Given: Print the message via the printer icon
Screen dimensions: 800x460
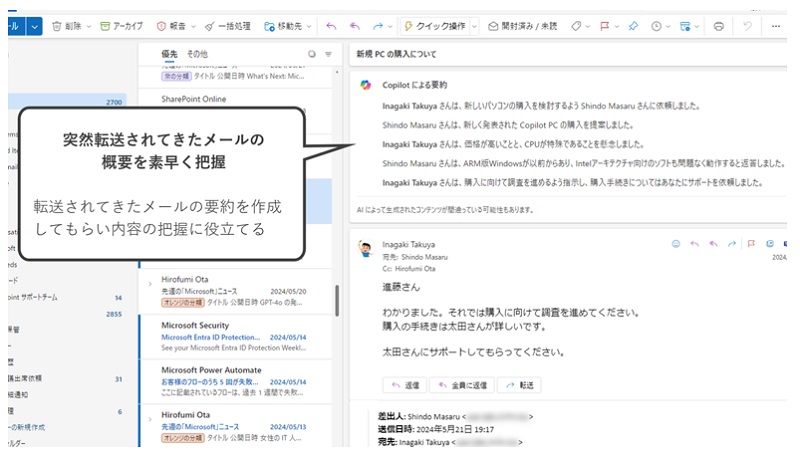Looking at the screenshot, I should click(718, 26).
